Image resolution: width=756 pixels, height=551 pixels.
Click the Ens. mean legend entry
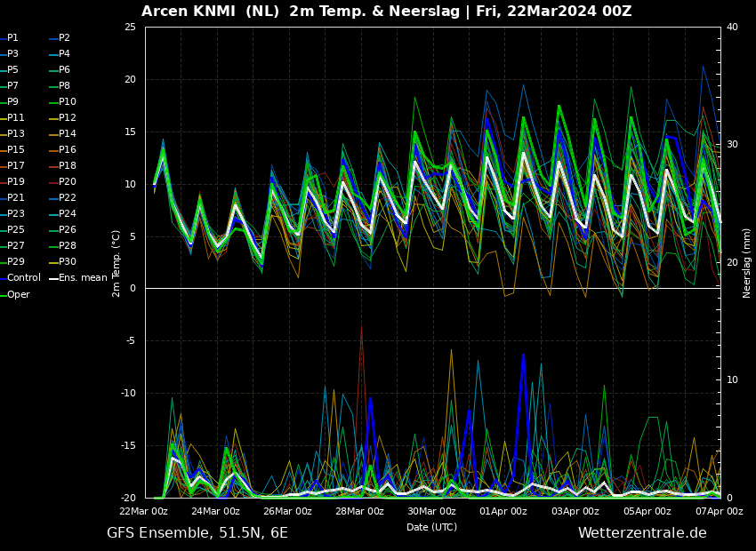tap(82, 278)
